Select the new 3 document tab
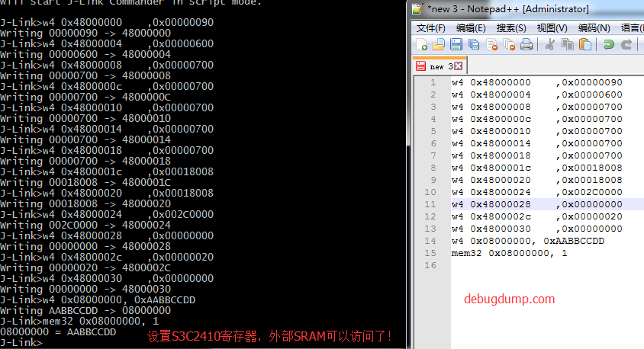Screen dimensions: 644x349 click(x=439, y=66)
